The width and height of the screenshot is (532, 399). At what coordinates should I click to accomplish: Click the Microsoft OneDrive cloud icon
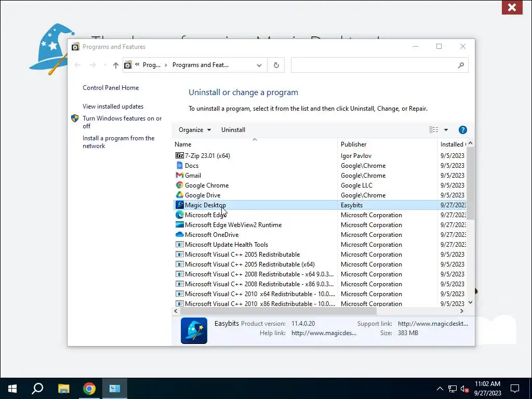[x=179, y=234]
